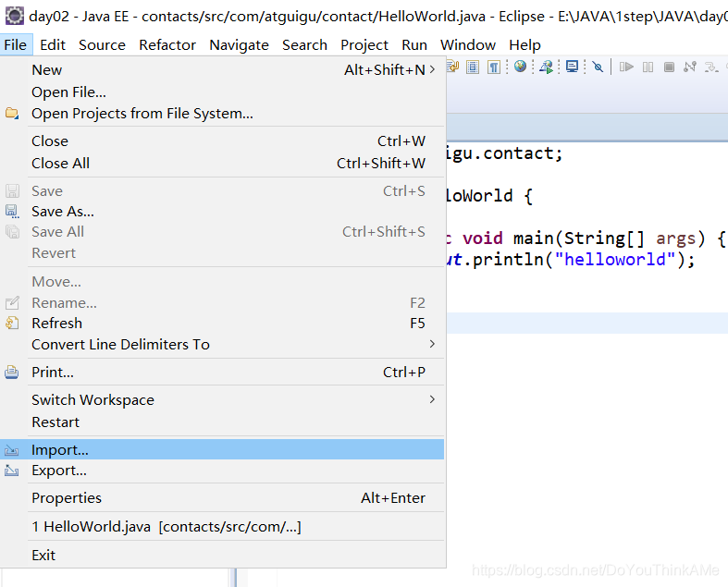Open the web browser globe icon
This screenshot has width=728, height=587.
tap(521, 67)
